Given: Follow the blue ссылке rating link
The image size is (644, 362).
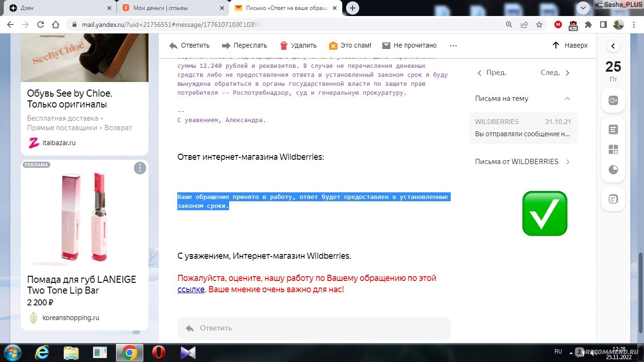Looking at the screenshot, I should pos(191,289).
